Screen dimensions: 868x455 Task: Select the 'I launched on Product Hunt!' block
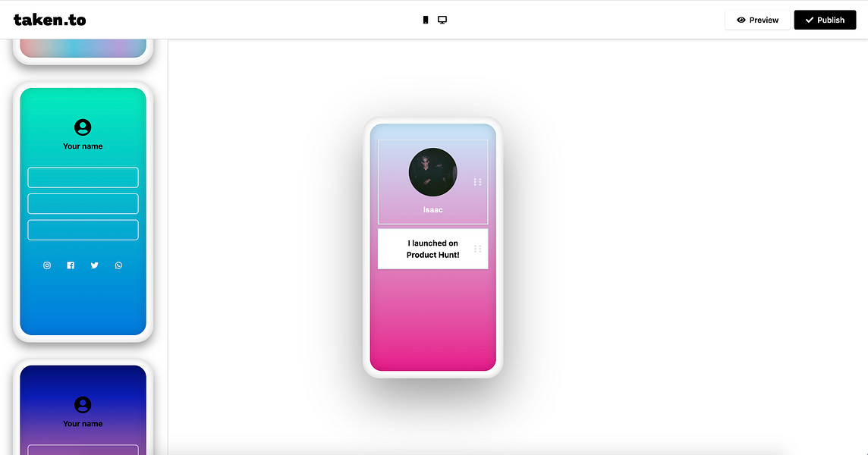coord(433,249)
